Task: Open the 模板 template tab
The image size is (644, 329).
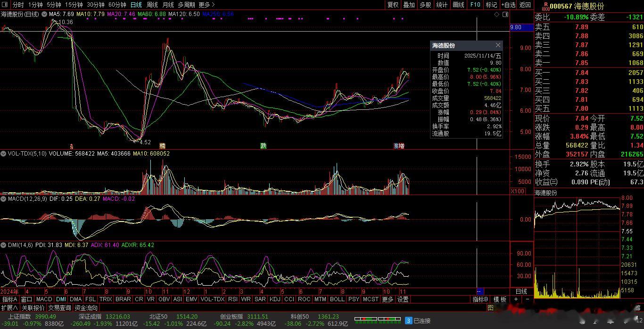Action: [x=500, y=299]
